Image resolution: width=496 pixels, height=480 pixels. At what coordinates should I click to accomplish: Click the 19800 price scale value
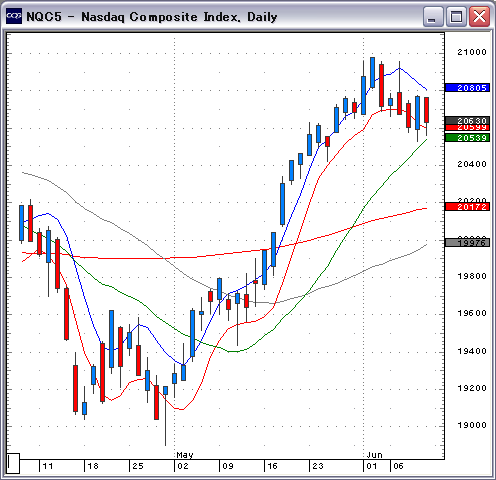click(472, 276)
